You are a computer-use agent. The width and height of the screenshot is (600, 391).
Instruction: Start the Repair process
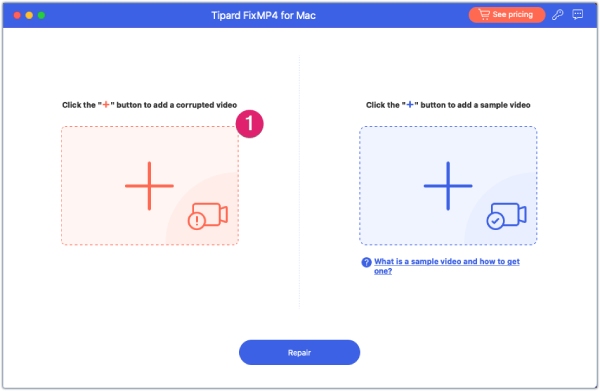click(x=299, y=352)
